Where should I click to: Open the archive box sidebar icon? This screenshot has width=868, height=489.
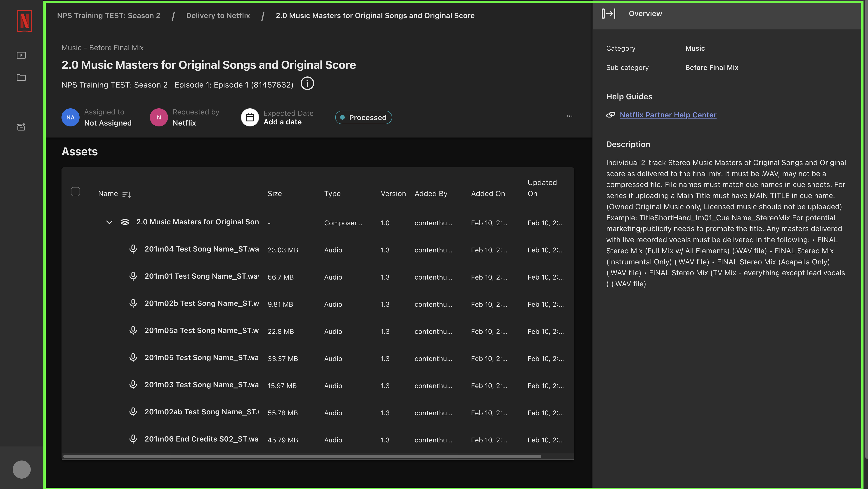coord(21,127)
